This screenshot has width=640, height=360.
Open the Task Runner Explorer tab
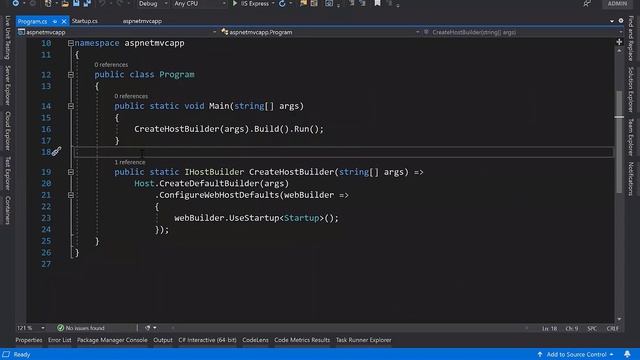364,340
